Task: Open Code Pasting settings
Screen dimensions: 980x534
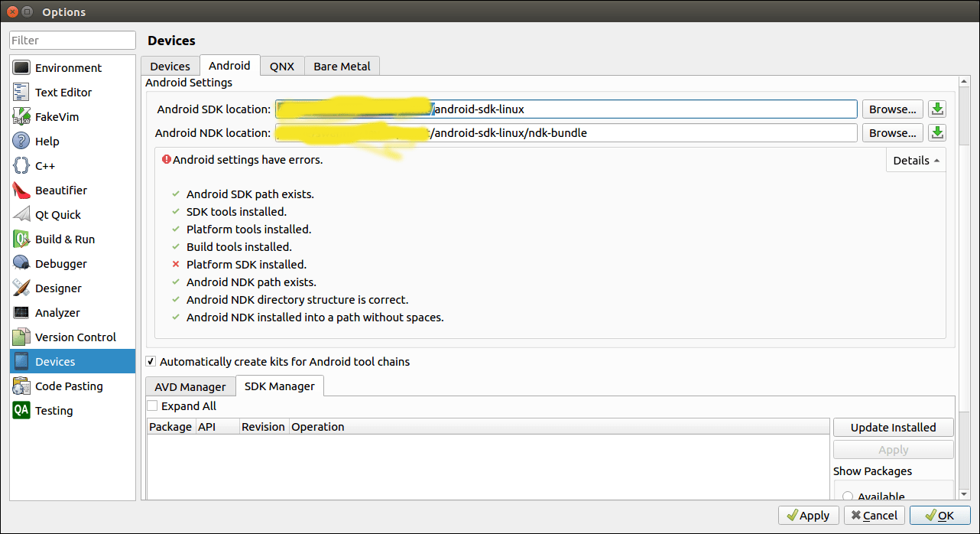Action: [73, 386]
